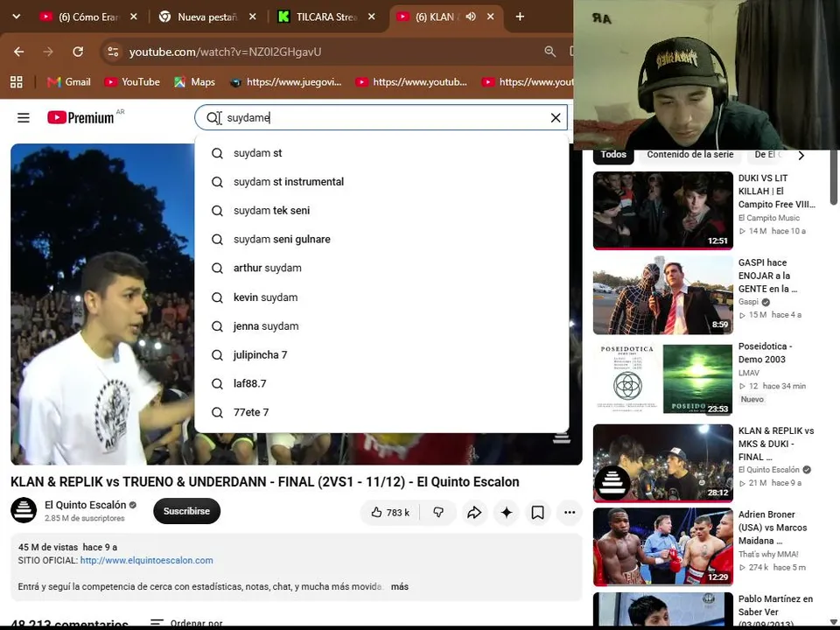Open El Quinto Escalón channel name link
Screen dimensions: 840x630
pos(85,505)
